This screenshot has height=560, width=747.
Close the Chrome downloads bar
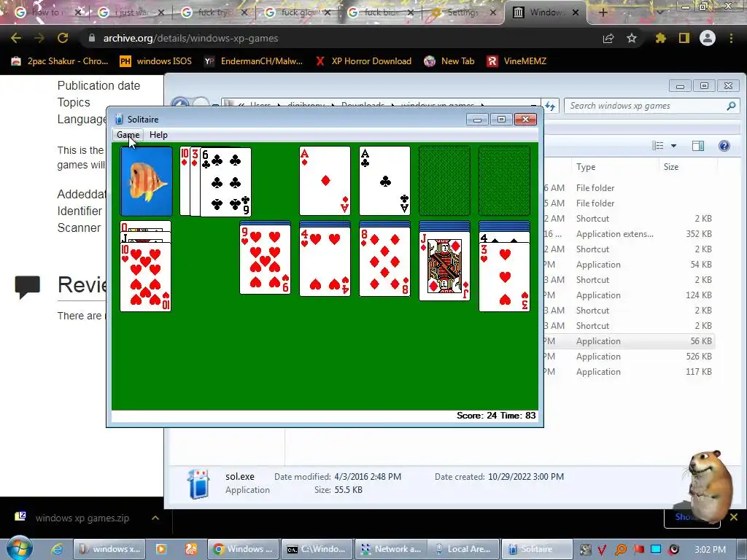(x=734, y=517)
